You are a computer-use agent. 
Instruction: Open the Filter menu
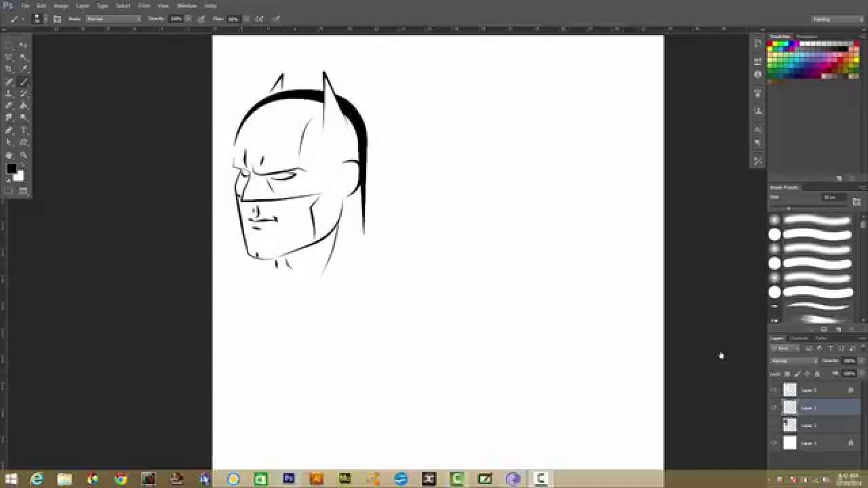(x=144, y=5)
